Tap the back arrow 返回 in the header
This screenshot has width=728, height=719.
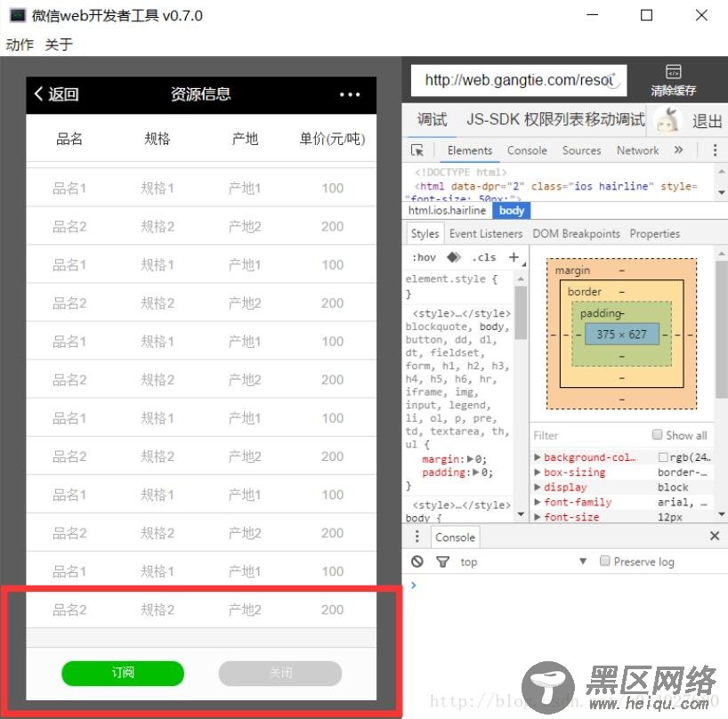coord(56,94)
